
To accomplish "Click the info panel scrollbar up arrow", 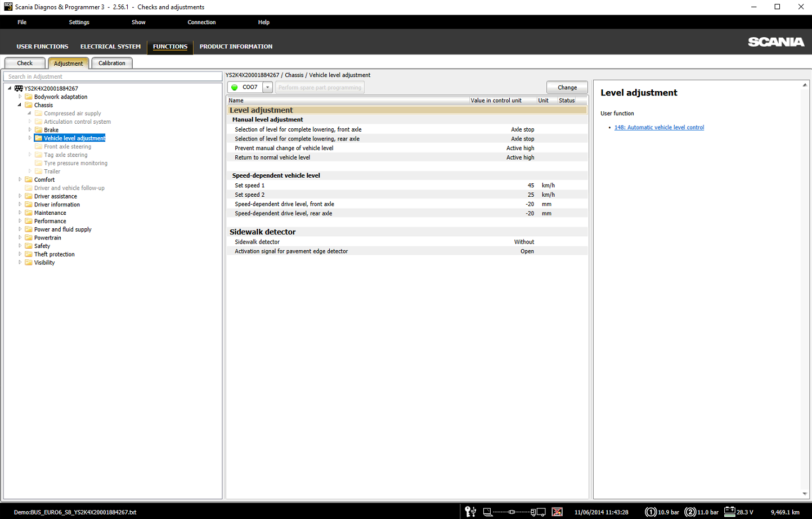I will (805, 85).
